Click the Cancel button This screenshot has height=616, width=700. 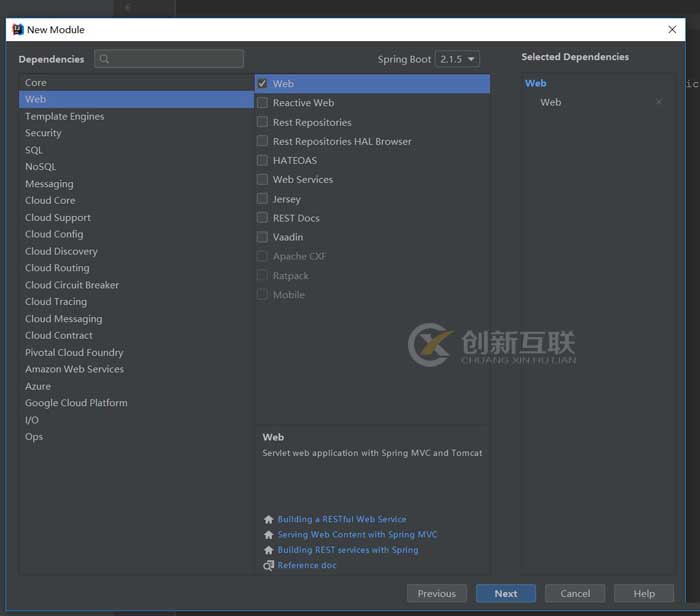pos(575,594)
